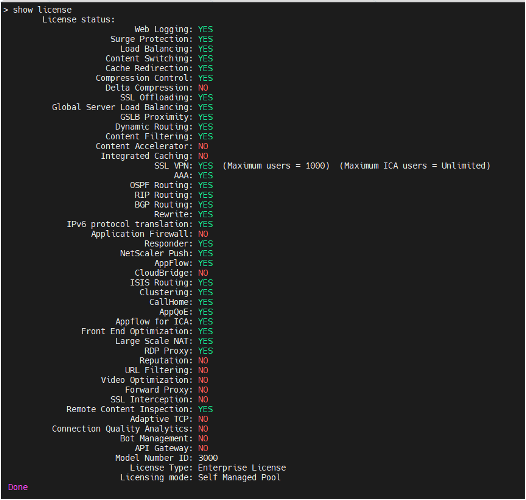526x500 pixels.
Task: Select NO value beside CloudBridge
Action: tap(203, 273)
